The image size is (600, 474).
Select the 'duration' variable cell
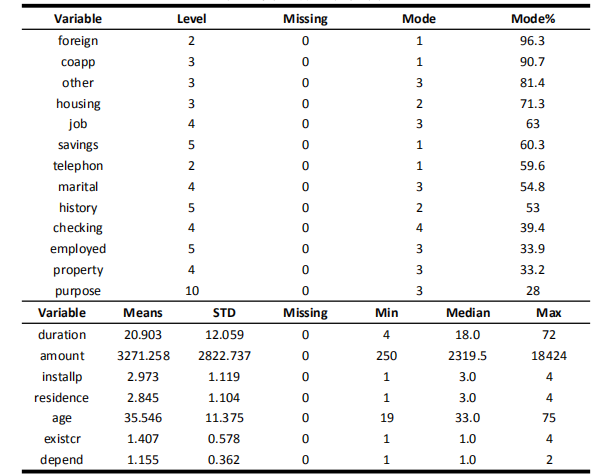click(62, 334)
